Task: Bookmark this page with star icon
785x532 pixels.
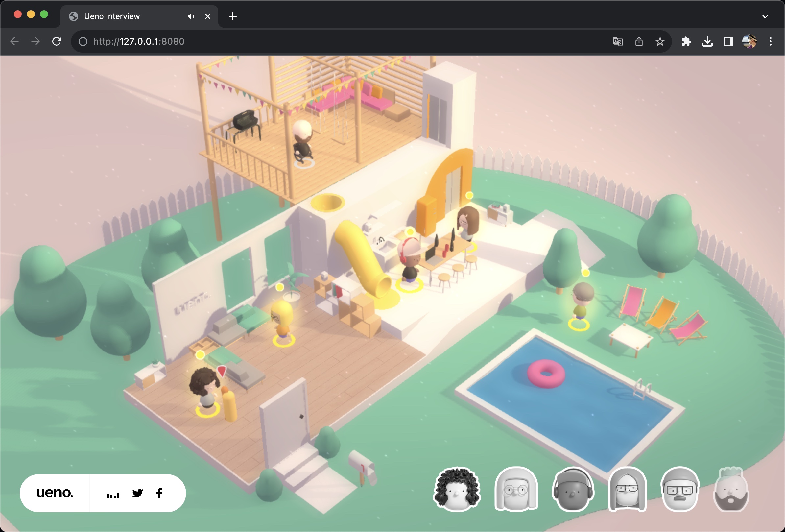Action: click(x=660, y=41)
